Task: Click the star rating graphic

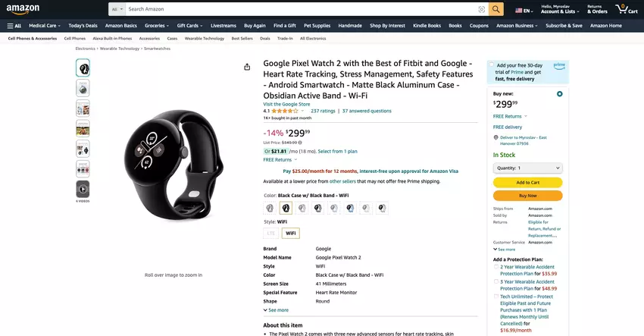Action: (x=284, y=111)
